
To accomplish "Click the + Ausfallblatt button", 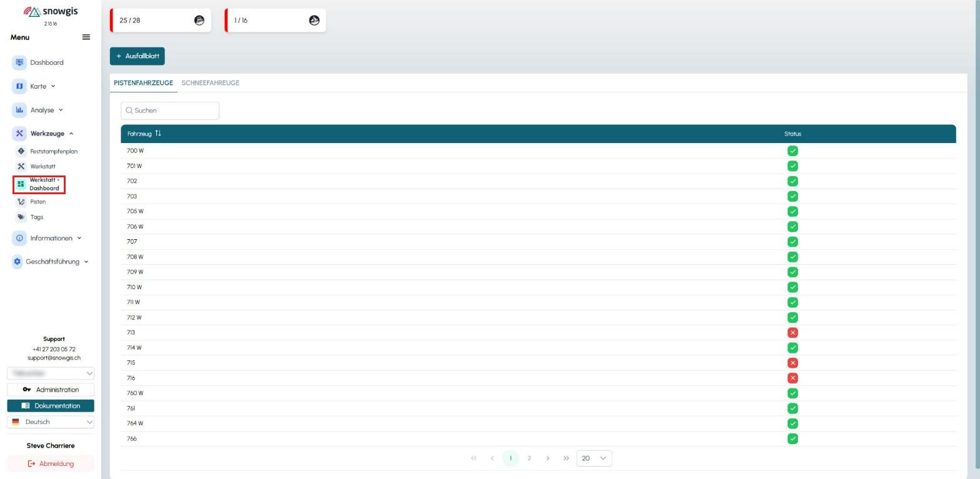I will tap(137, 56).
